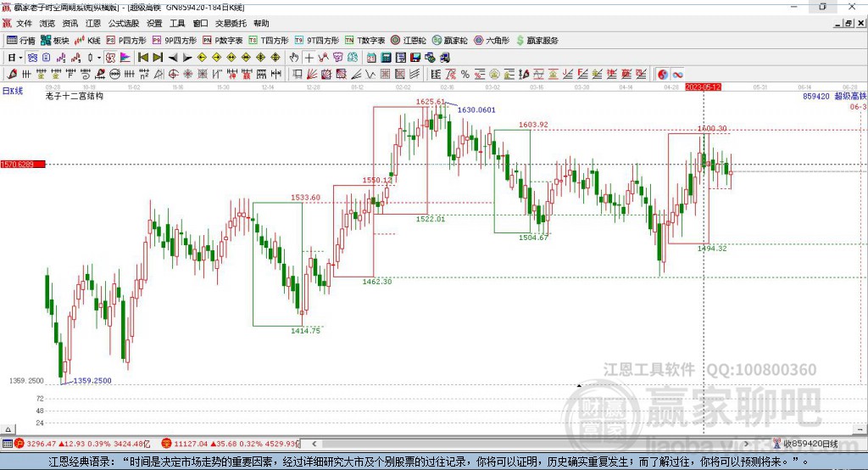Viewport: 868px width, 470px height.
Task: Open the 9P四方形 tool
Action: [174, 41]
